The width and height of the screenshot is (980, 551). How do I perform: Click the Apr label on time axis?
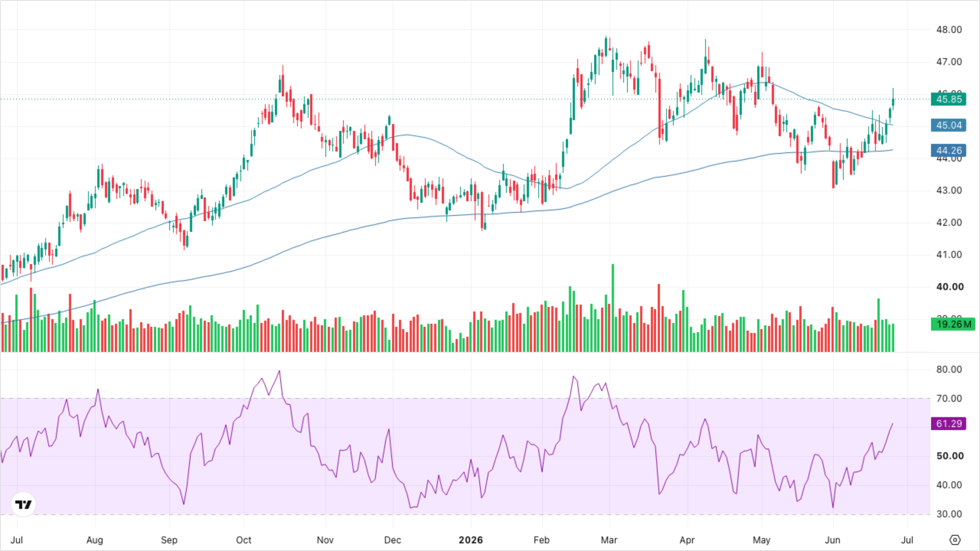click(687, 540)
